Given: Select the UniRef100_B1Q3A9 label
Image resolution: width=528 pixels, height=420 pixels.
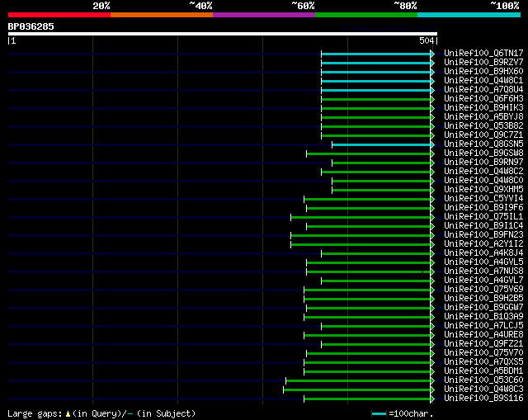Looking at the screenshot, I should pyautogui.click(x=483, y=317).
